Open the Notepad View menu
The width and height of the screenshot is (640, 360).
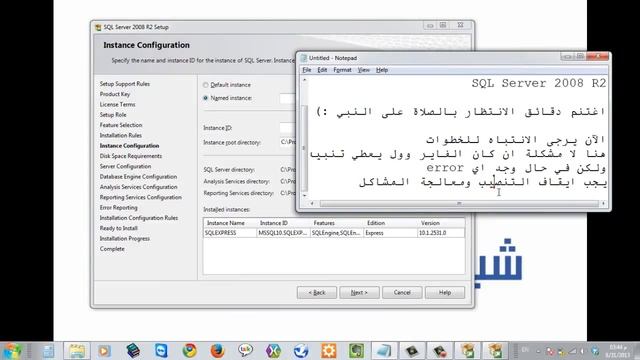point(363,70)
